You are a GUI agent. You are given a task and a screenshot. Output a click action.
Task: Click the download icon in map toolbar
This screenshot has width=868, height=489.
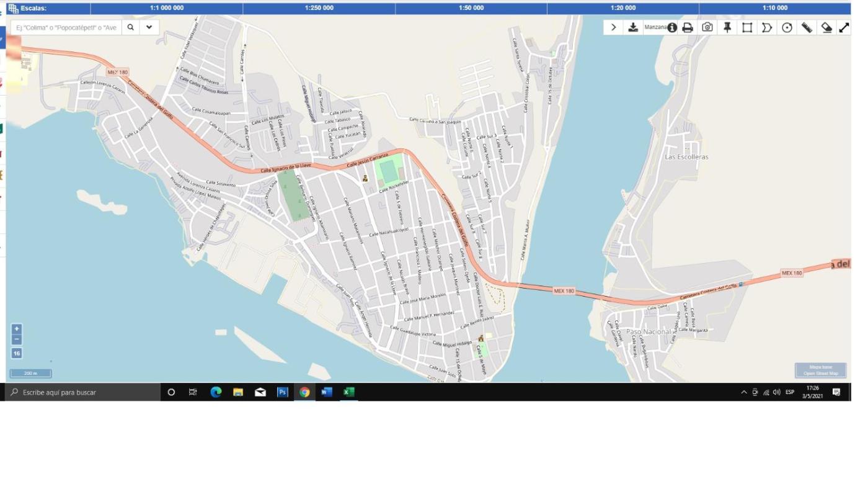click(x=632, y=27)
